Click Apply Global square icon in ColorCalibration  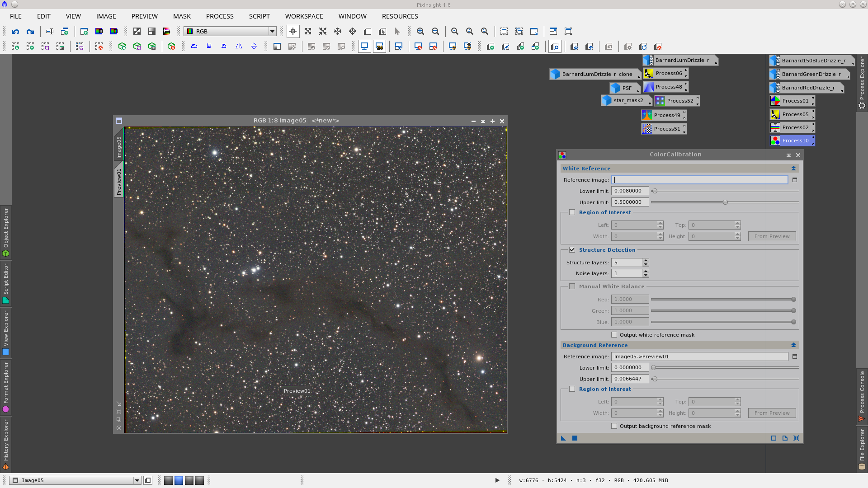click(x=575, y=438)
